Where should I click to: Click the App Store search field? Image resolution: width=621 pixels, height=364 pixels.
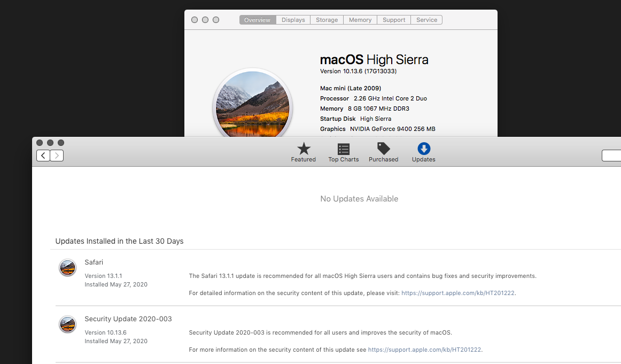tap(611, 156)
